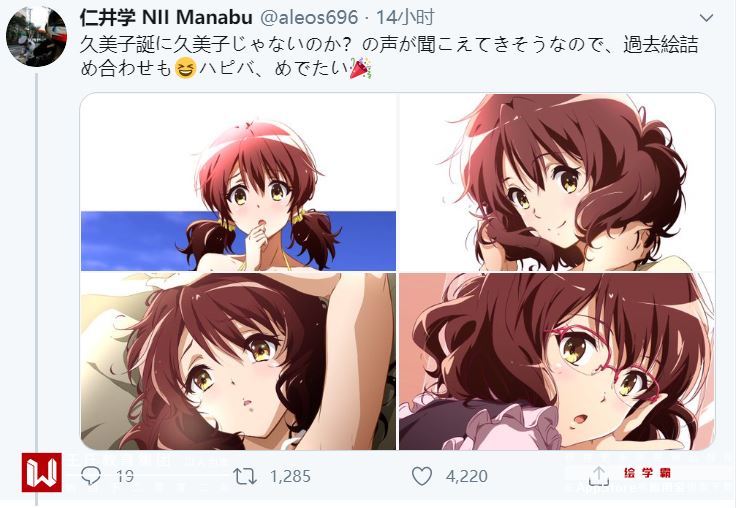Open the tweet options chevron
This screenshot has width=755, height=508.
point(706,18)
